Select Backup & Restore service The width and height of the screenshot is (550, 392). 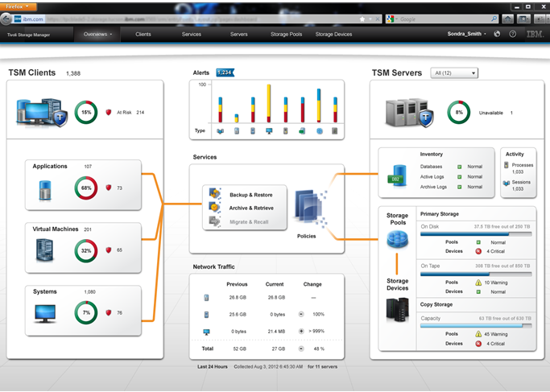(250, 195)
